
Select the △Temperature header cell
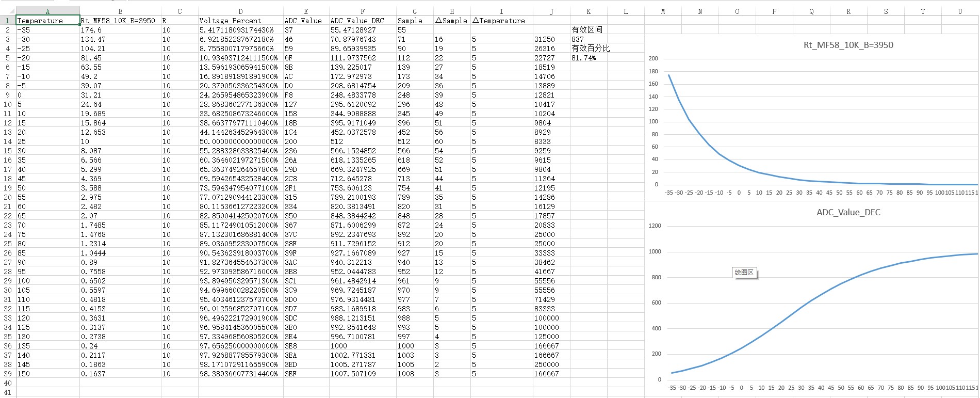point(501,21)
